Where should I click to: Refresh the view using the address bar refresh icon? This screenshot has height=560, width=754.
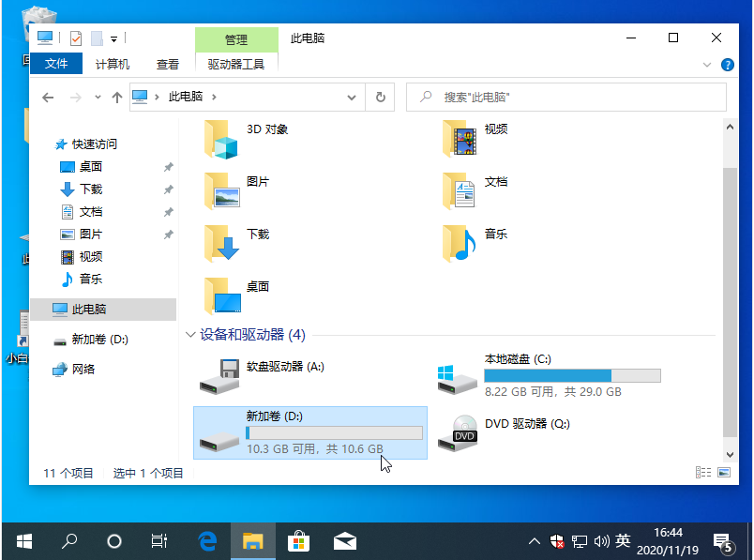pos(380,97)
